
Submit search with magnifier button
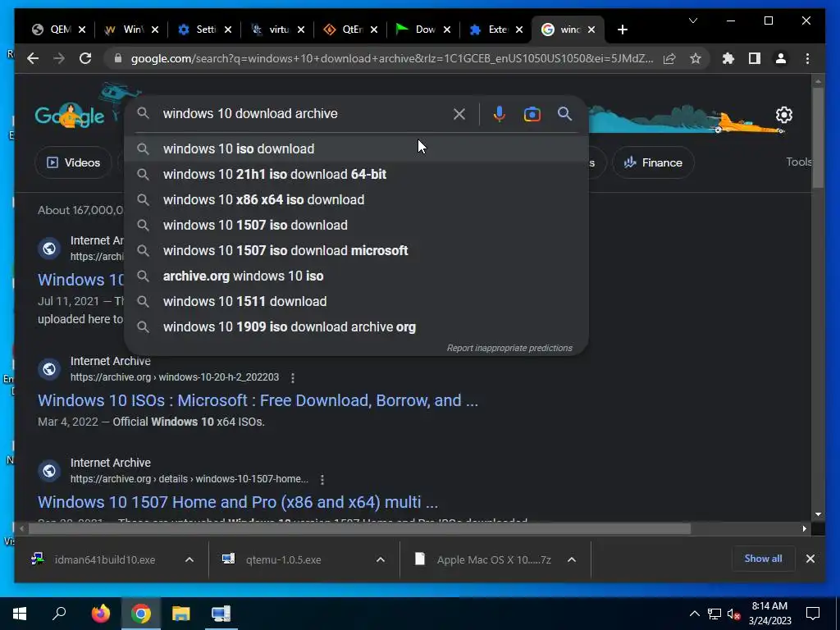tap(564, 113)
